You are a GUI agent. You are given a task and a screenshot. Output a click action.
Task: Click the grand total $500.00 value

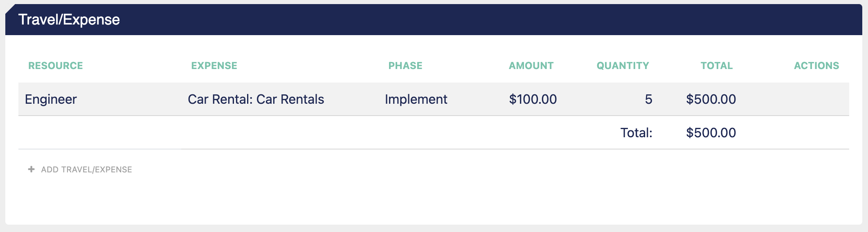711,133
